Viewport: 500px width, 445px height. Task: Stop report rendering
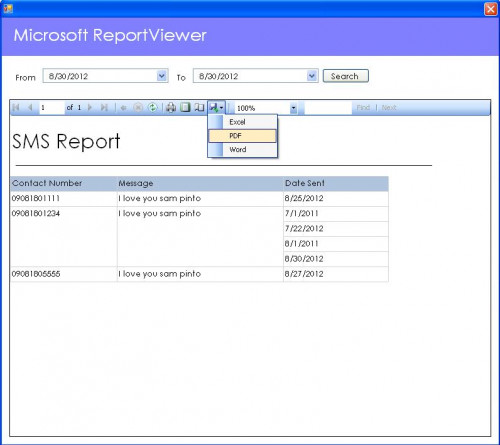point(138,107)
